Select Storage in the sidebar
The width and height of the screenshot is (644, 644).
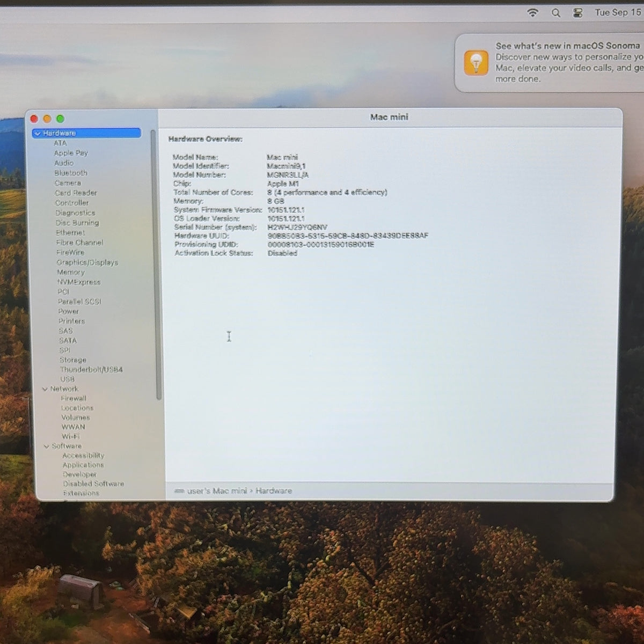(x=73, y=360)
